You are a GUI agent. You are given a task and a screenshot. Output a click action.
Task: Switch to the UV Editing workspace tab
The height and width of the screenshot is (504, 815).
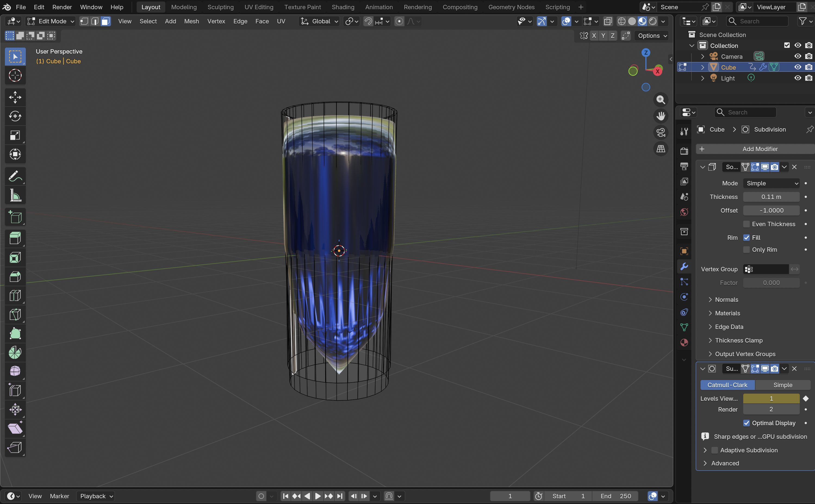click(x=259, y=7)
